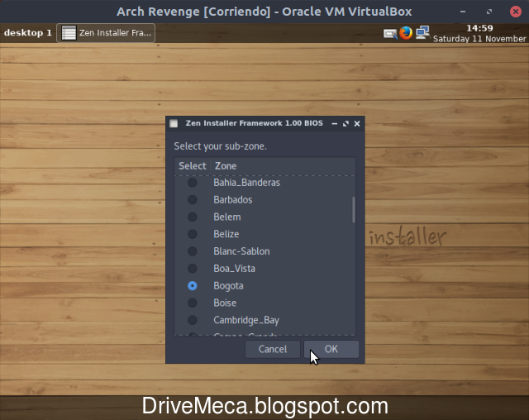The image size is (529, 420).
Task: Click the Blanc-Sablon zone name
Action: 241,251
